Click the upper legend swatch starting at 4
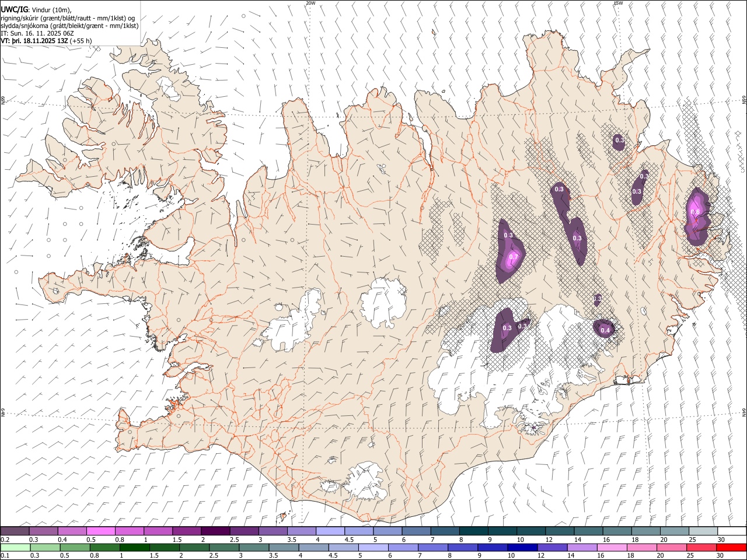The height and width of the screenshot is (560, 747). (x=330, y=531)
